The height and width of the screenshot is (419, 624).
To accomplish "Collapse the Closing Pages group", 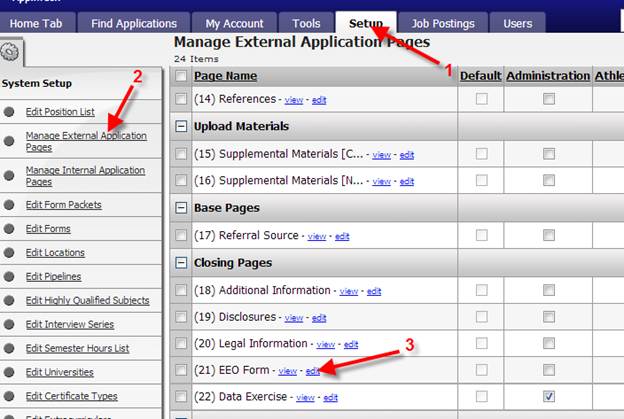I will [x=181, y=263].
